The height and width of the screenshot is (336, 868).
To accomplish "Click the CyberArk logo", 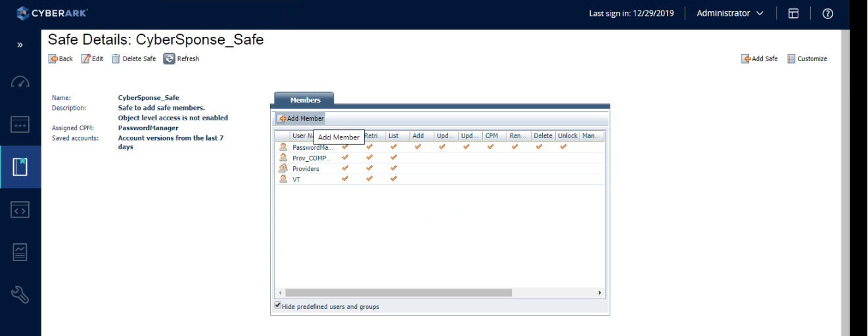I will point(52,13).
